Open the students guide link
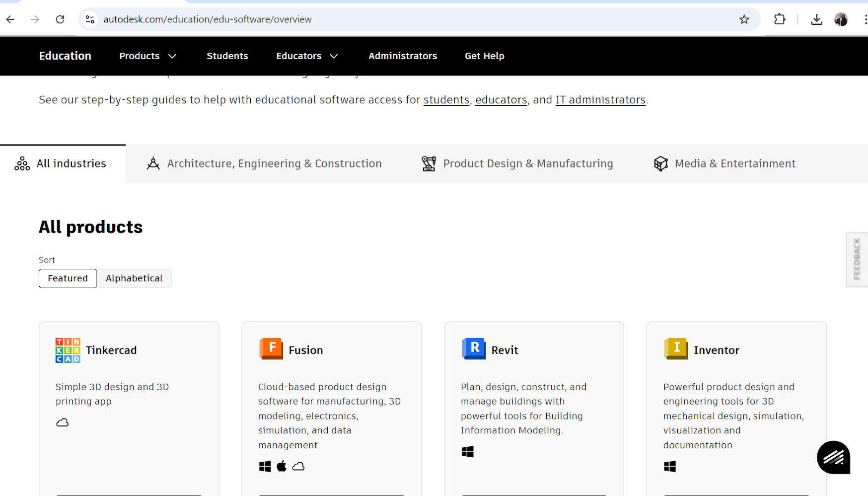Image resolution: width=868 pixels, height=496 pixels. [x=446, y=100]
